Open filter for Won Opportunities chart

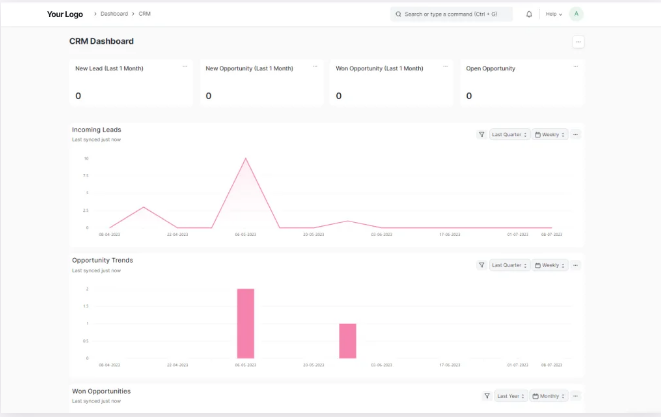click(486, 396)
